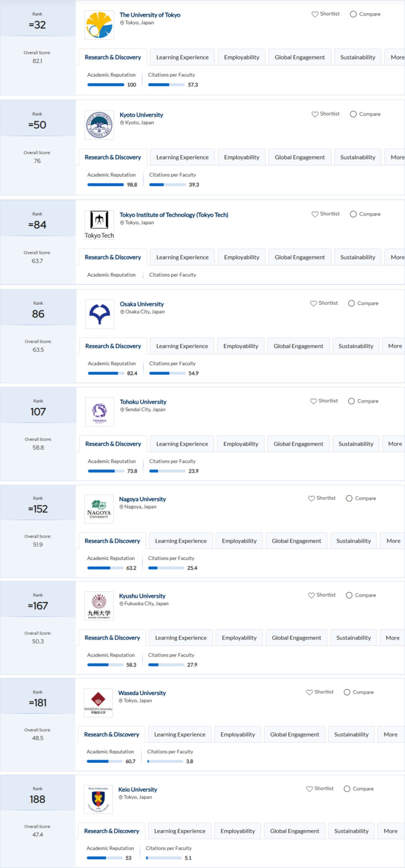The width and height of the screenshot is (405, 868).
Task: Click the University of Tokyo logo
Action: point(99,25)
